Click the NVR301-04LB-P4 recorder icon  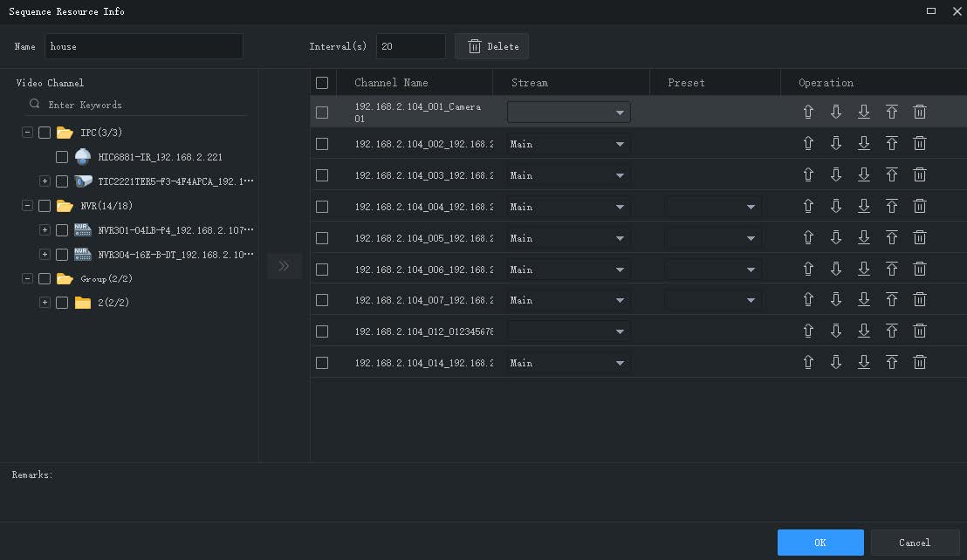[x=83, y=229]
